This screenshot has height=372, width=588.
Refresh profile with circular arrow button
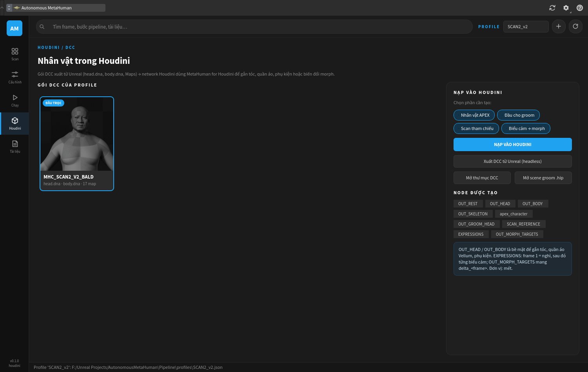(575, 26)
